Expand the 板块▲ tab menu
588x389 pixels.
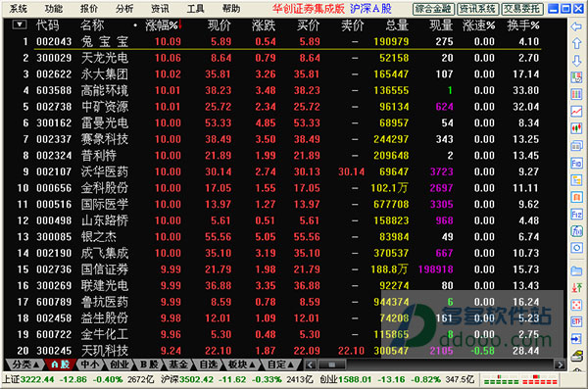point(242,365)
